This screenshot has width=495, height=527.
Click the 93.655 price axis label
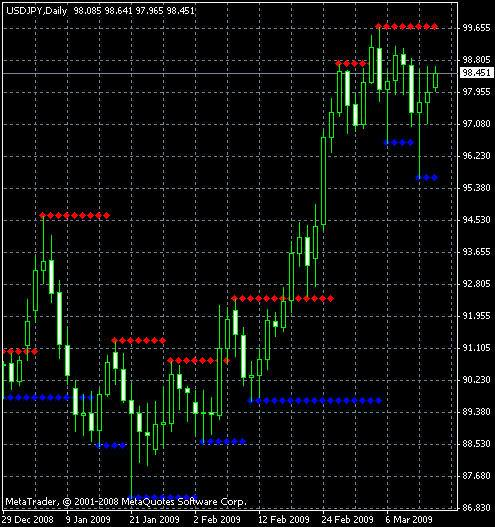point(477,252)
